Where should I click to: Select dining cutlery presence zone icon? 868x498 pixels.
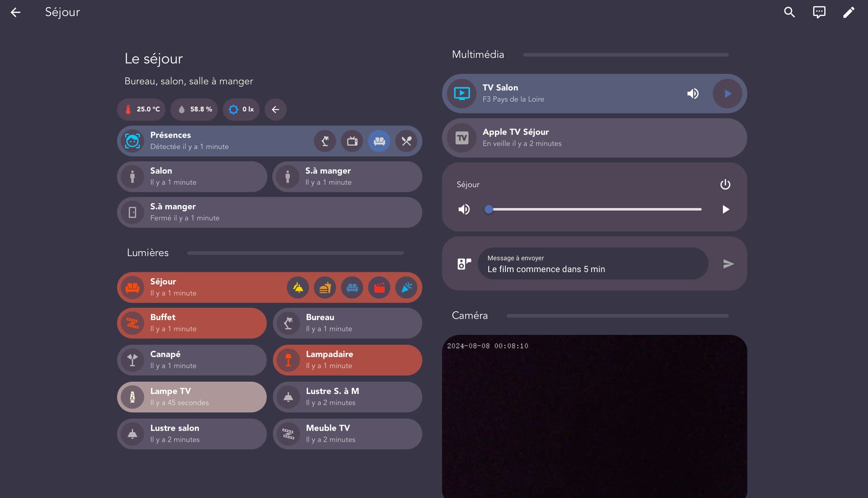(406, 141)
